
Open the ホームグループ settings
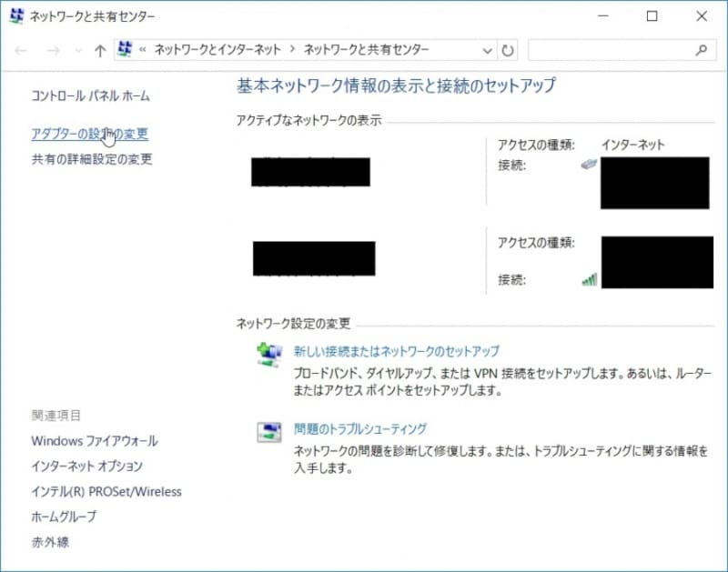(66, 516)
